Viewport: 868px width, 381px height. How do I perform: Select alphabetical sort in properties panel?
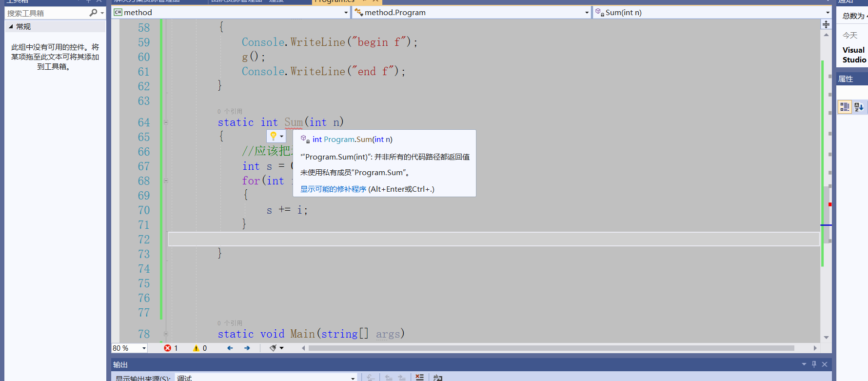tap(859, 107)
